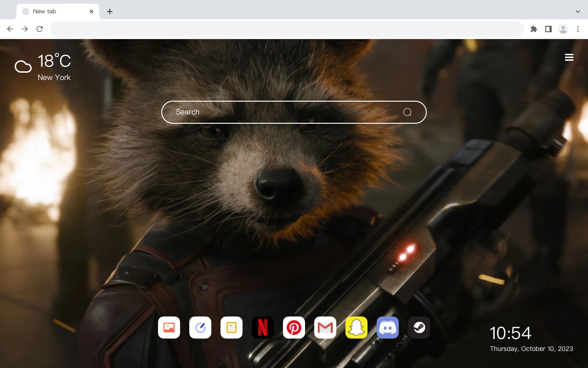
Task: Click the 10:54 clock display
Action: pyautogui.click(x=510, y=333)
